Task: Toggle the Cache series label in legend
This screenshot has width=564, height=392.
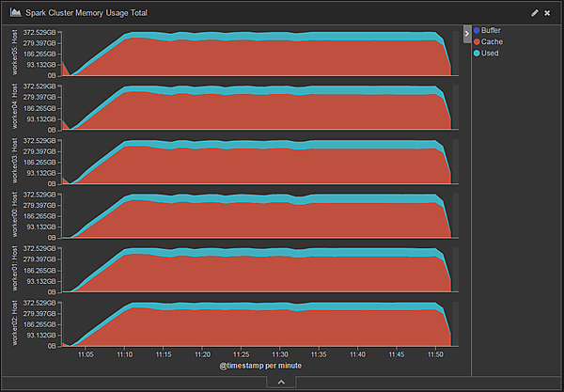Action: [x=491, y=42]
